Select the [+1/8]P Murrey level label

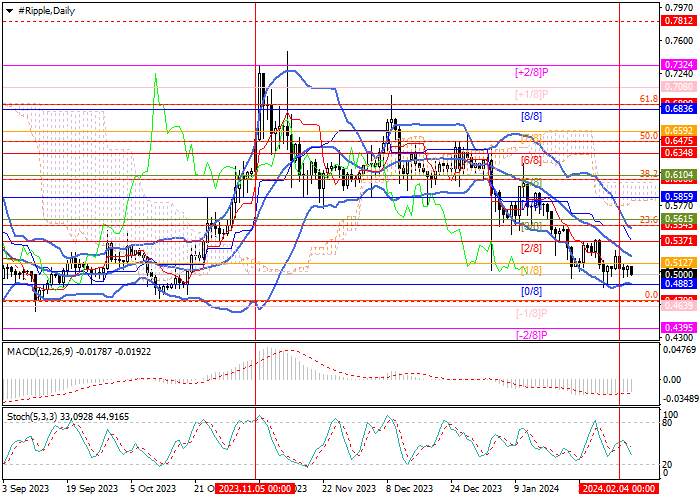531,94
